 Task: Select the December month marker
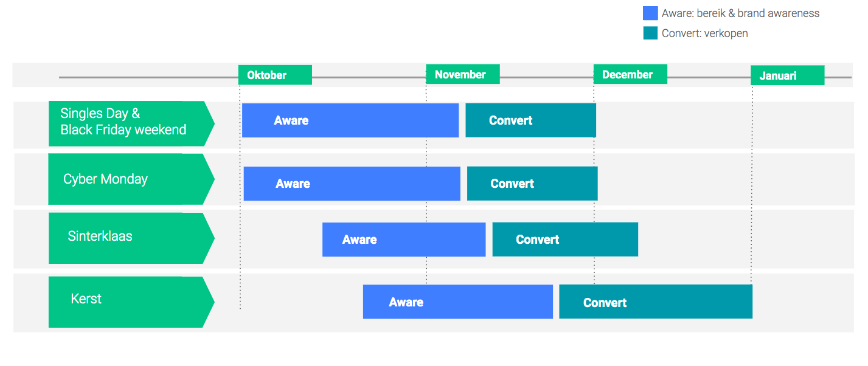coord(630,75)
